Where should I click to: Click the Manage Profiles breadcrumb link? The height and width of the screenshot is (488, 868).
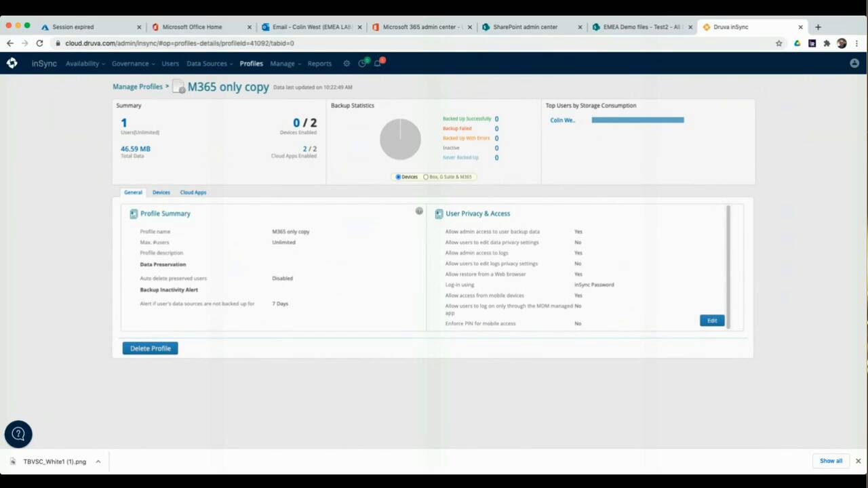pos(138,87)
